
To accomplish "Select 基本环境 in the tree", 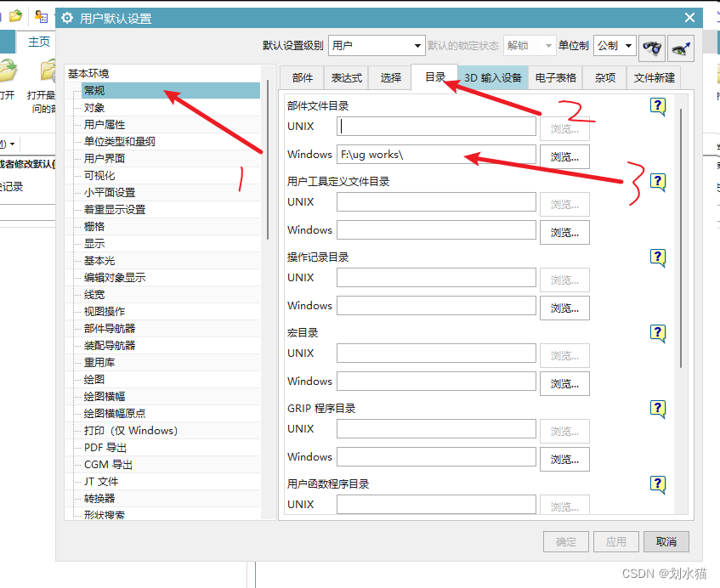I will 88,73.
